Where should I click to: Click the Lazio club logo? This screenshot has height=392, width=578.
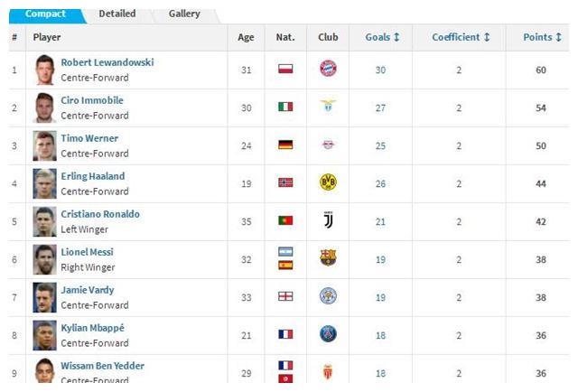[328, 107]
